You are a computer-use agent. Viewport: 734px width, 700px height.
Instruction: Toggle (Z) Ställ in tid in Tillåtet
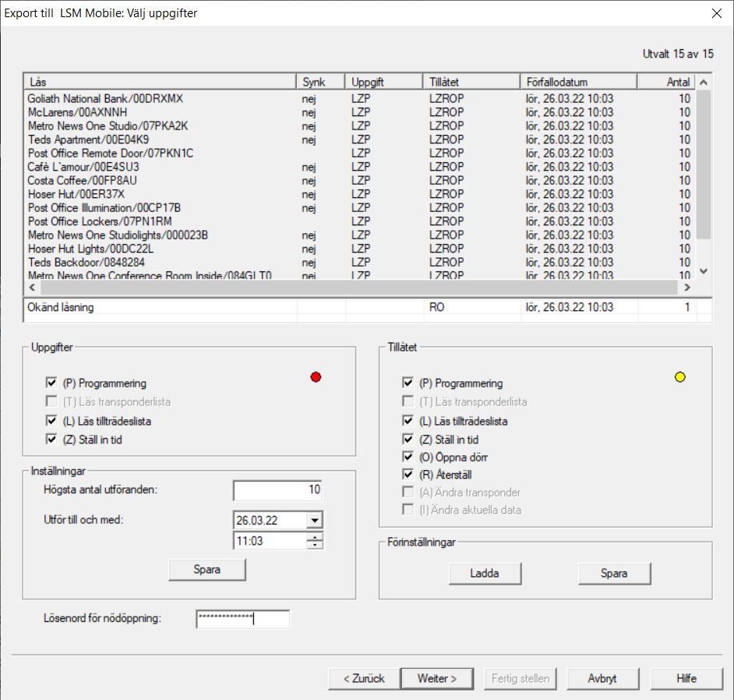(x=408, y=440)
